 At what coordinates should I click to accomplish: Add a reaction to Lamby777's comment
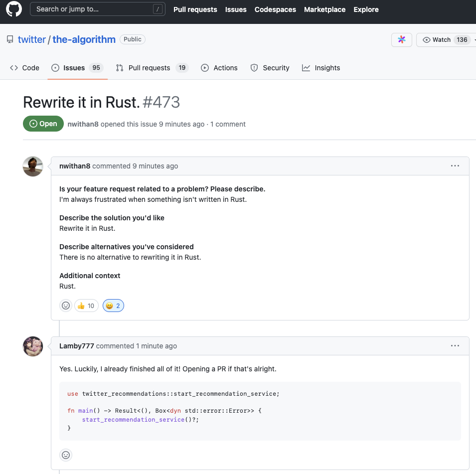tap(66, 455)
